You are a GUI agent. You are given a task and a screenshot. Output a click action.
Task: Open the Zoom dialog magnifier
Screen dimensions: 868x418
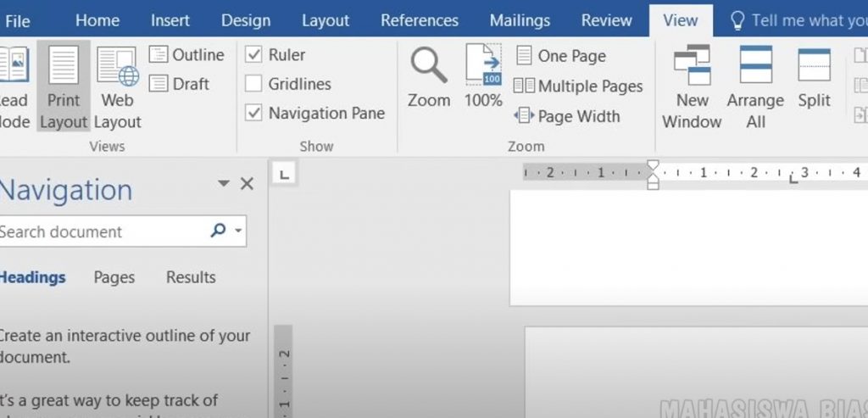coord(429,77)
